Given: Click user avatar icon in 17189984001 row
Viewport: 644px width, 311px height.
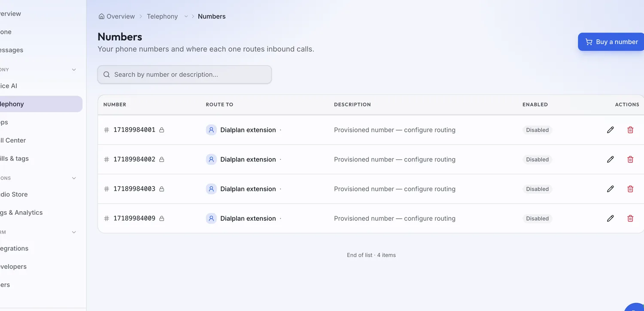Looking at the screenshot, I should point(211,130).
